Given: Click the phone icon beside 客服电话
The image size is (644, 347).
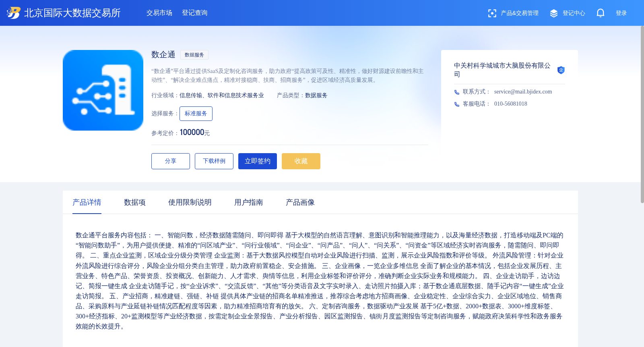Looking at the screenshot, I should 457,104.
